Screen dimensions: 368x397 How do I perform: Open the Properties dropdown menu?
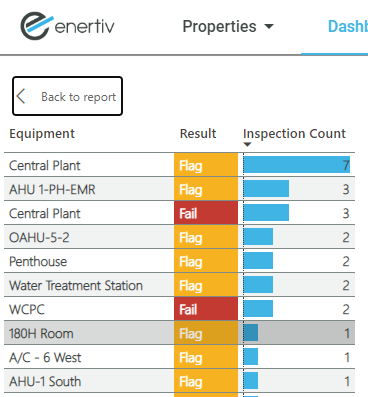tap(228, 27)
